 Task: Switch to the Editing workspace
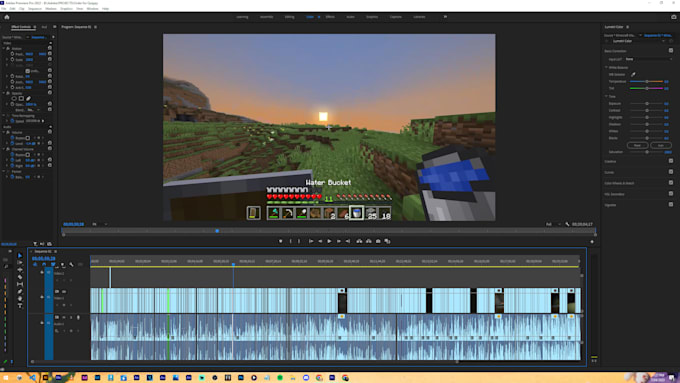pyautogui.click(x=289, y=17)
